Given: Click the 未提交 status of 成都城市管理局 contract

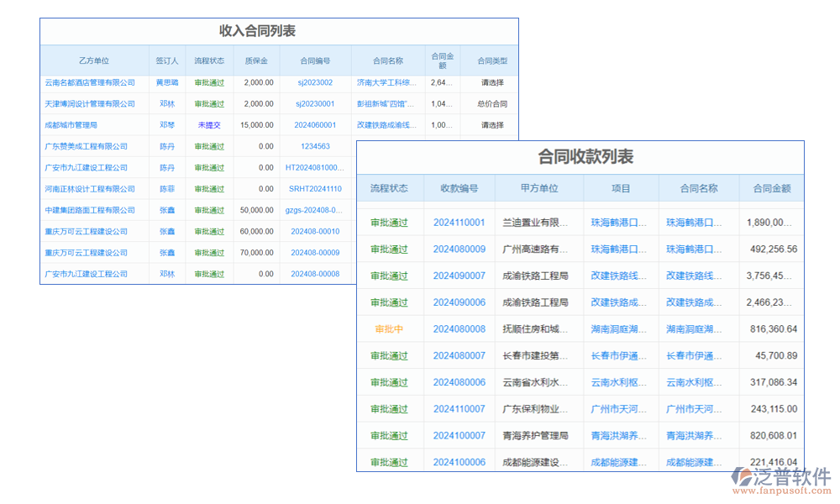Looking at the screenshot, I should click(207, 124).
